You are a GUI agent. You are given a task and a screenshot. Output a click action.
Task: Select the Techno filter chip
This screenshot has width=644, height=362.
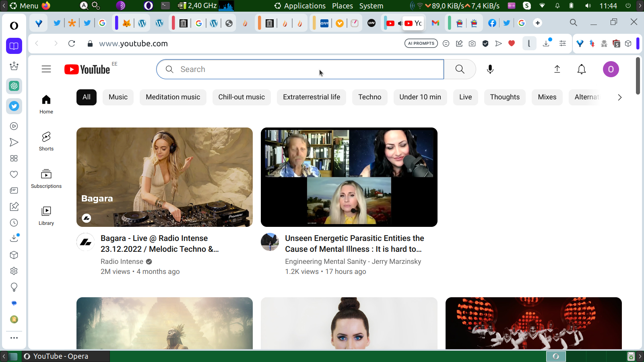point(369,97)
